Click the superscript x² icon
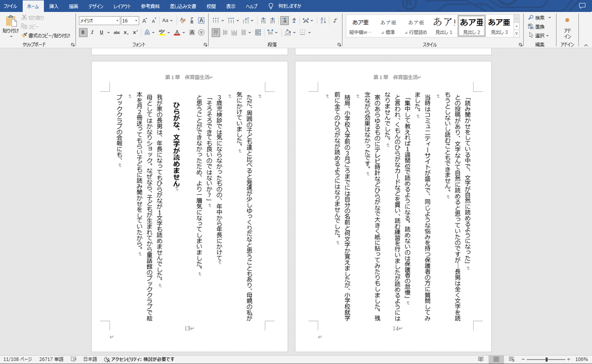Viewport: 592px width, 364px height. (135, 33)
